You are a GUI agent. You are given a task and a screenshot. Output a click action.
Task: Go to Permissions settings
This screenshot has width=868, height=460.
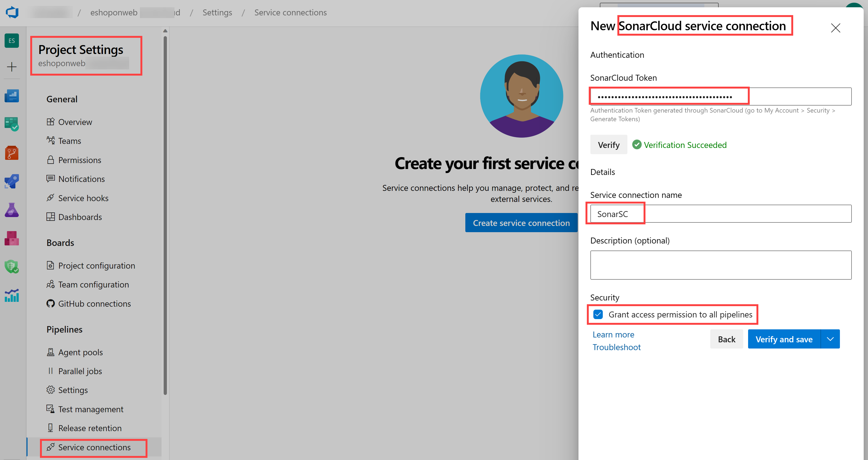80,160
